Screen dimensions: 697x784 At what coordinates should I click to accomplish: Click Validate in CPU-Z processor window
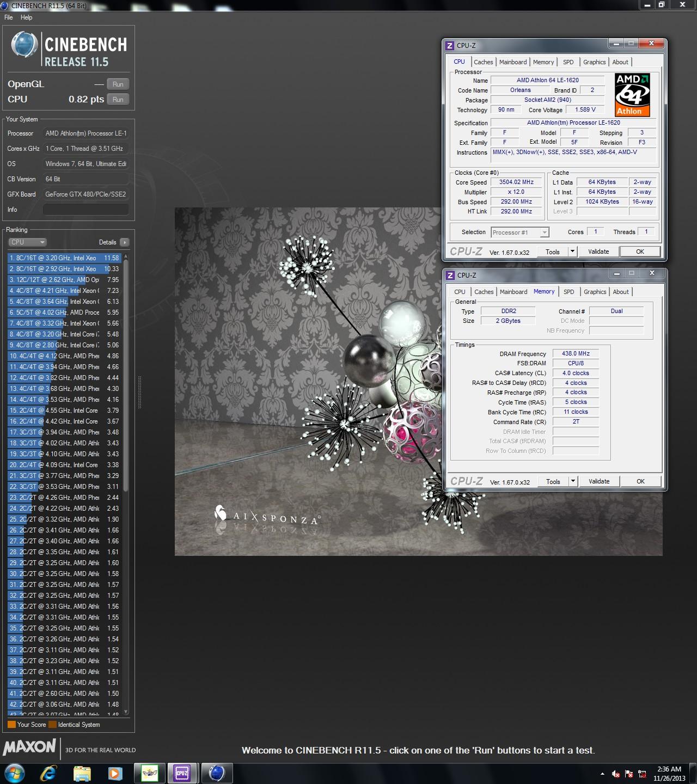coord(598,252)
